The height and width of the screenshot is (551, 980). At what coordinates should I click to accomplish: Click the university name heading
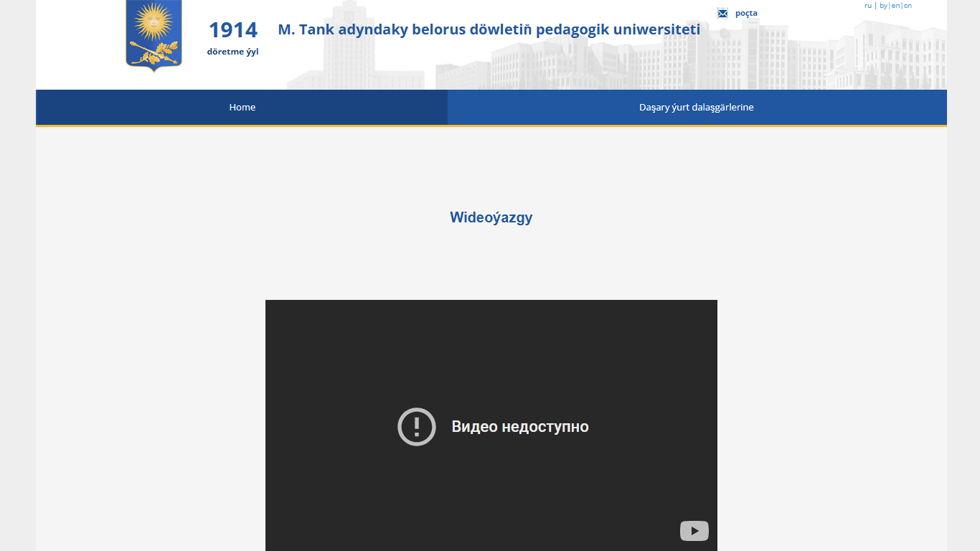pyautogui.click(x=489, y=29)
